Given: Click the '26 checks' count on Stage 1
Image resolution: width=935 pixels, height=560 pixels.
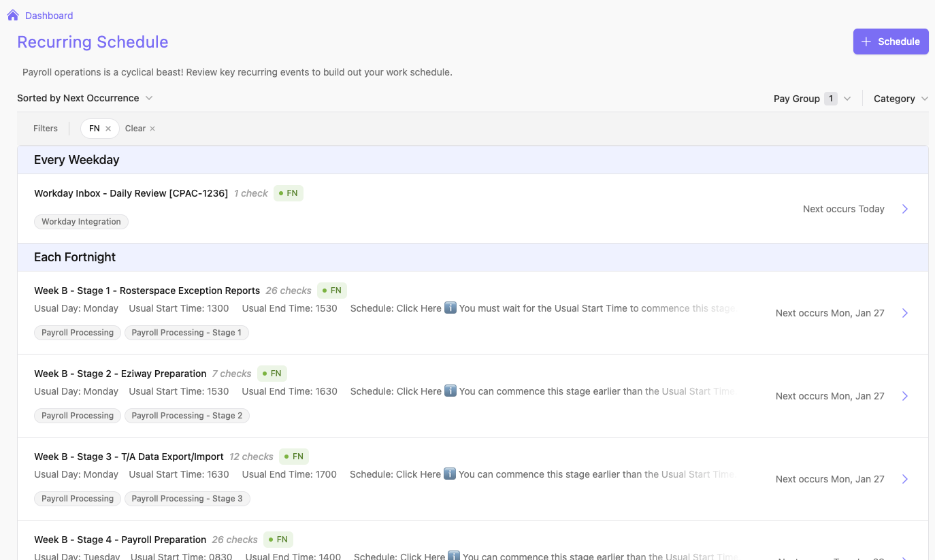Looking at the screenshot, I should [x=289, y=291].
